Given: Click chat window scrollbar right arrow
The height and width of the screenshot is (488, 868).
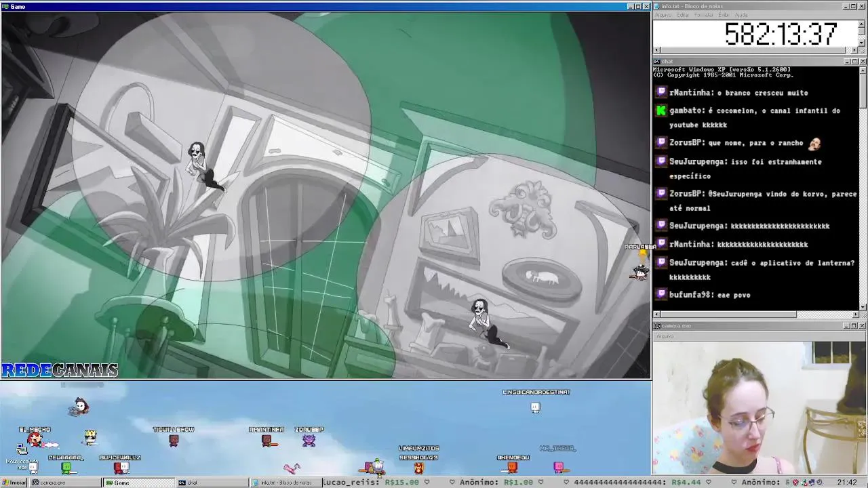Looking at the screenshot, I should (x=854, y=314).
